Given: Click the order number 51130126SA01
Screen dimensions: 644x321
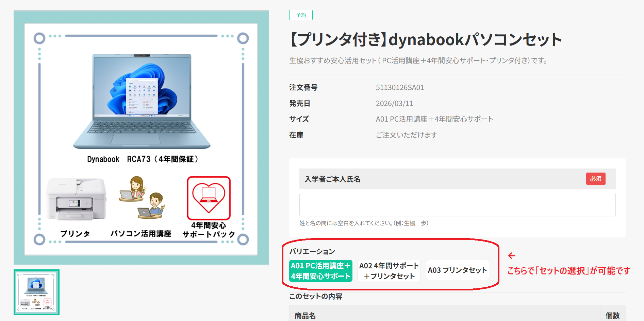Looking at the screenshot, I should click(400, 88).
